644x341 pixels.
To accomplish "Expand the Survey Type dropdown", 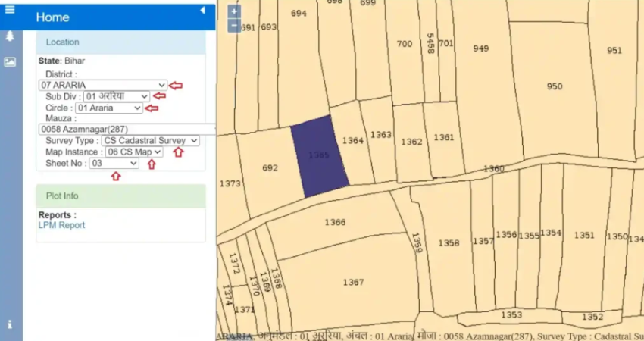I will (150, 141).
